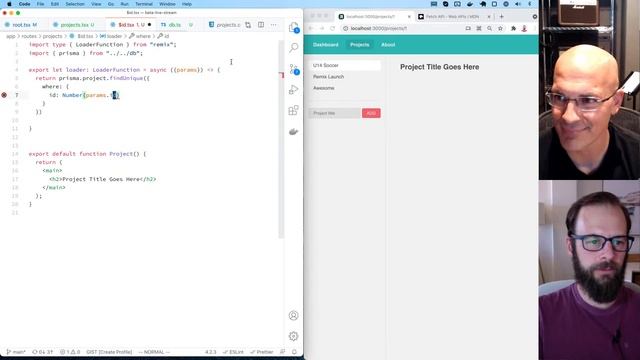Open the Terminal menu

(144, 4)
